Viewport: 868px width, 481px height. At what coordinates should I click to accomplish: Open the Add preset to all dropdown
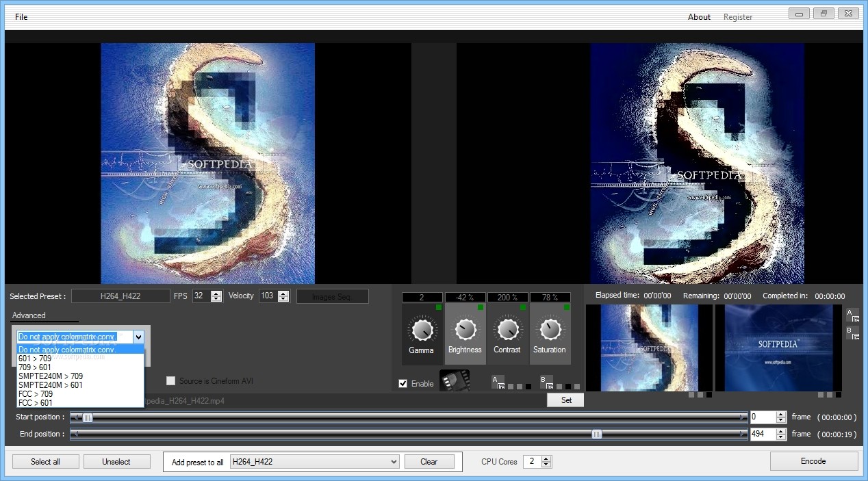point(394,462)
